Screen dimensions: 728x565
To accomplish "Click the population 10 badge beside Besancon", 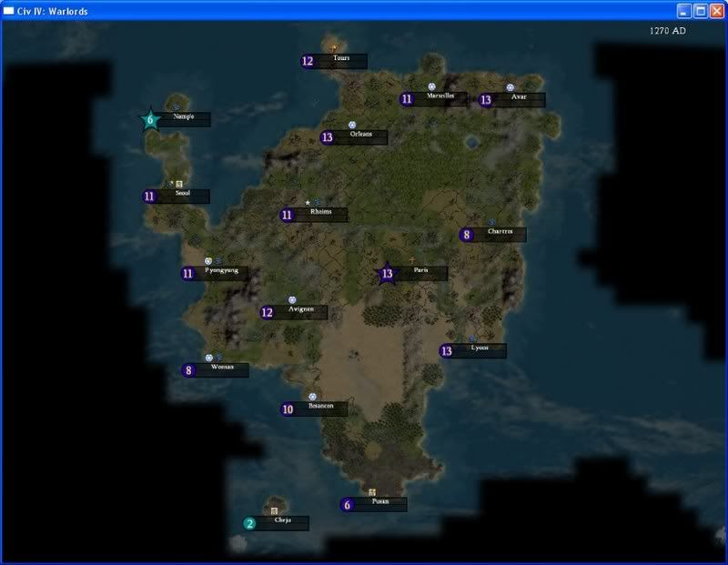I will click(288, 409).
